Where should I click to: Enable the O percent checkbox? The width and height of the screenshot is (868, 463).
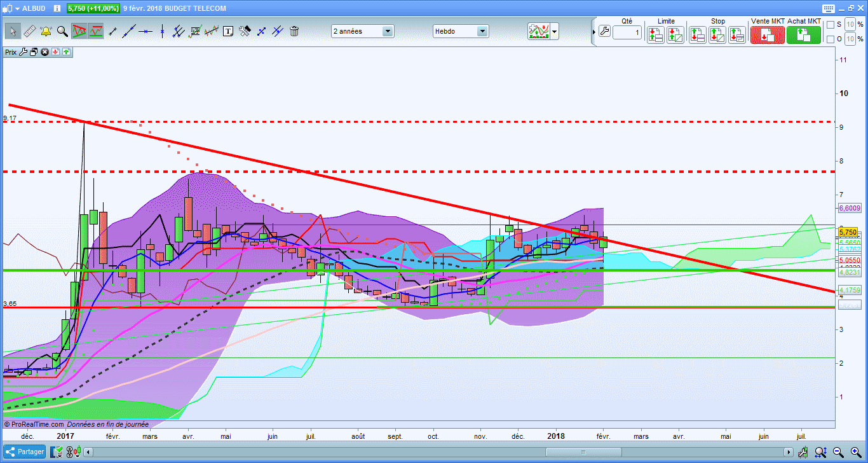830,39
